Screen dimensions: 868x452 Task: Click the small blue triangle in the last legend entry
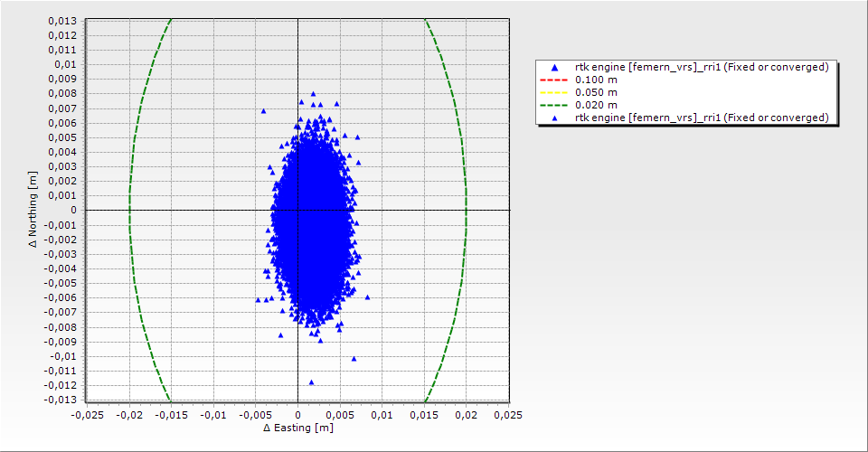tap(554, 118)
